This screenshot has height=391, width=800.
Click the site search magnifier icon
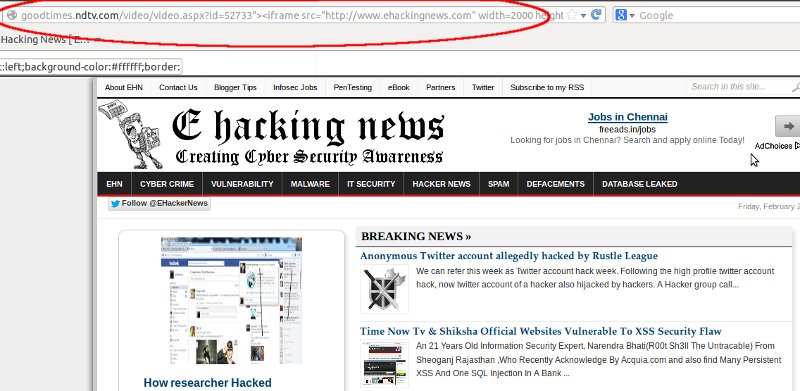click(x=795, y=87)
